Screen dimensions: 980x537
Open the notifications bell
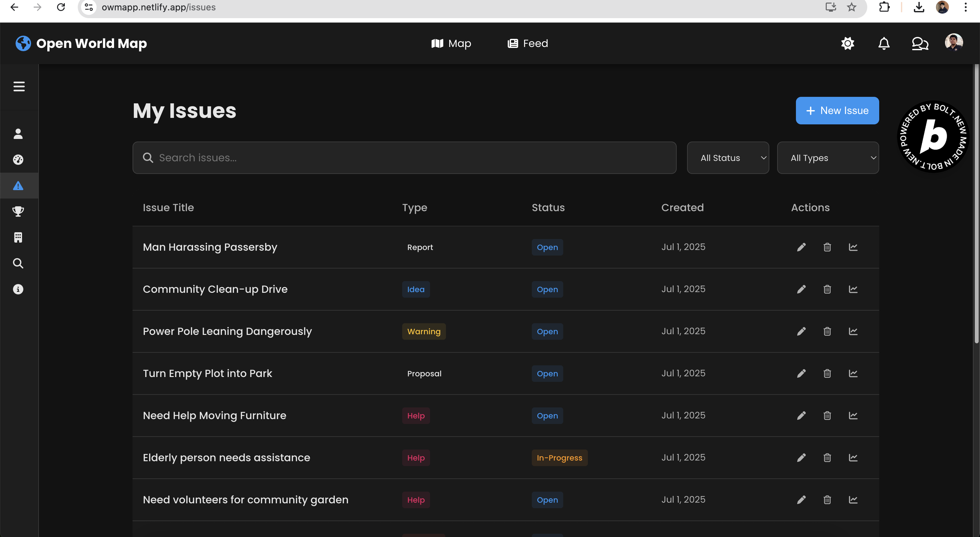[883, 43]
